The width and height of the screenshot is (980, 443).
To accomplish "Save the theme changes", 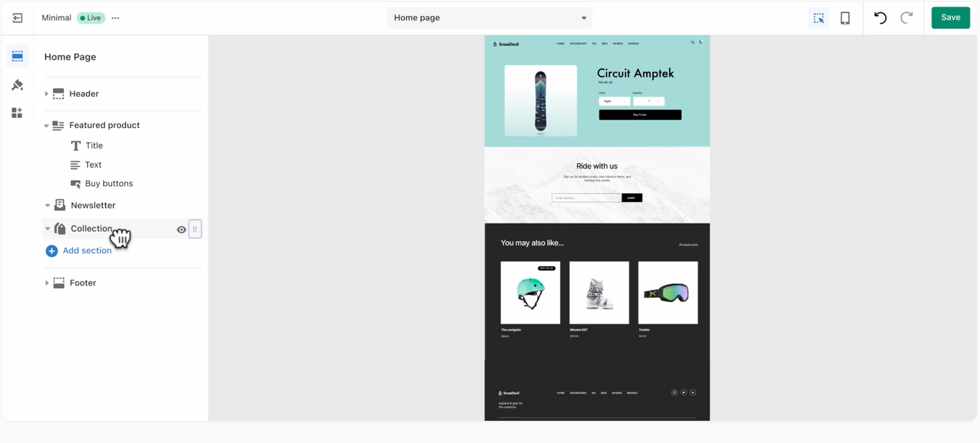I will (951, 18).
